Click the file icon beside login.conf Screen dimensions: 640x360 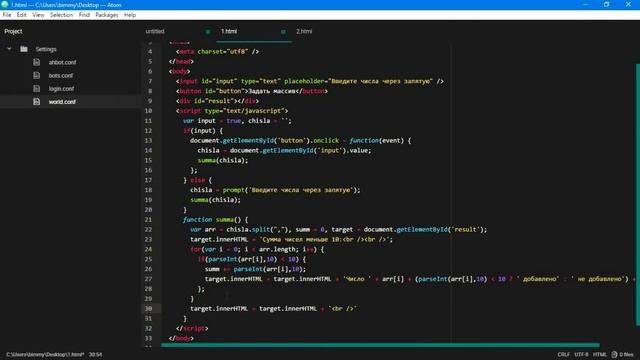click(x=37, y=88)
